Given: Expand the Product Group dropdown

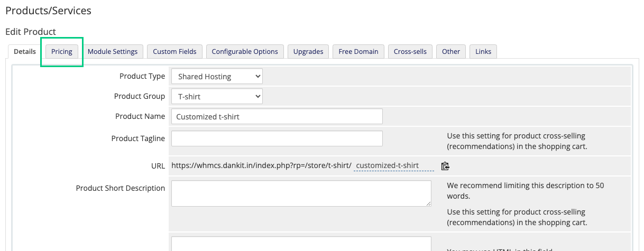Looking at the screenshot, I should [x=217, y=96].
